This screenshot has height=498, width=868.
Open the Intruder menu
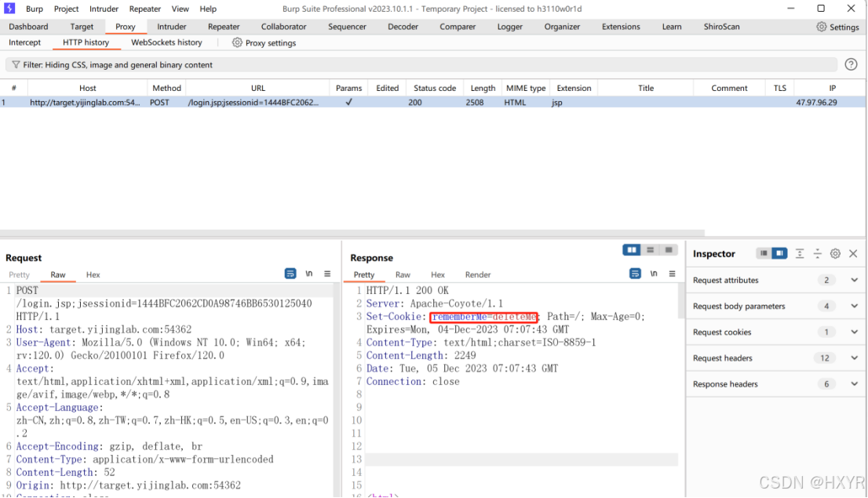(104, 9)
